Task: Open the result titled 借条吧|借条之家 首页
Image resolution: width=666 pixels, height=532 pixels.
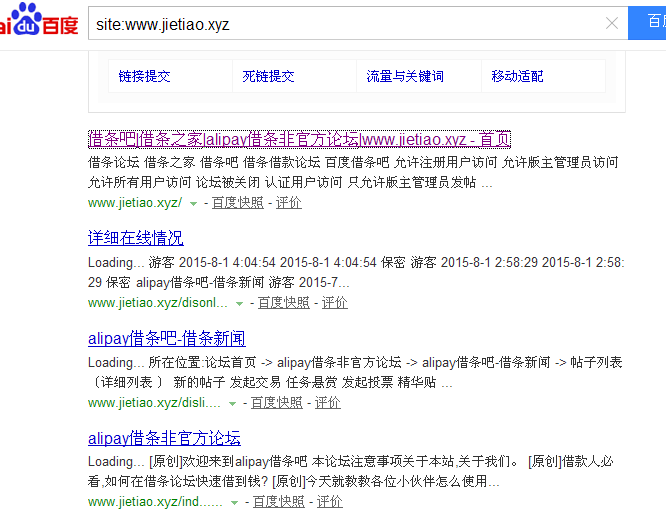Action: 299,139
